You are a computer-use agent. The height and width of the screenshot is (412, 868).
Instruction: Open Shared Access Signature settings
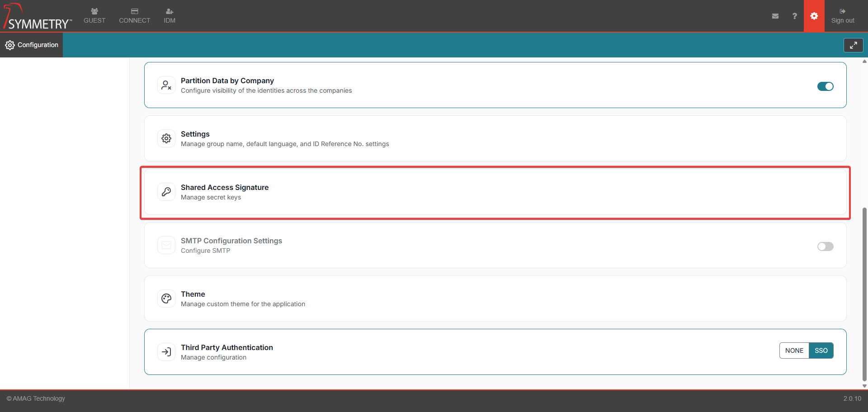pos(225,187)
